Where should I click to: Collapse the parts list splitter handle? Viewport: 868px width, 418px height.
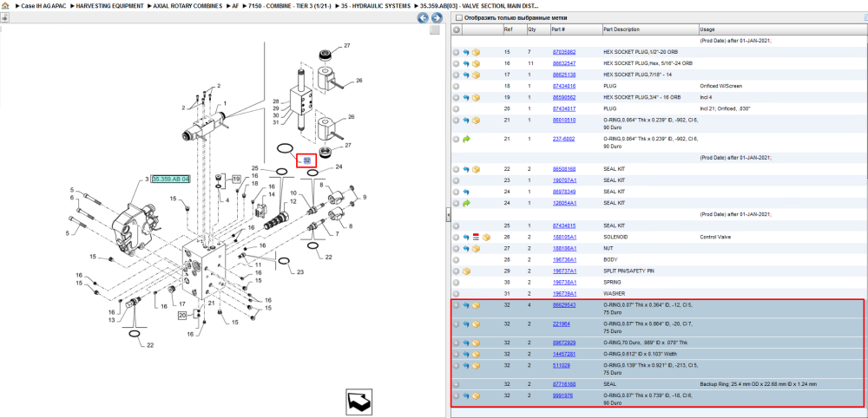click(x=449, y=216)
